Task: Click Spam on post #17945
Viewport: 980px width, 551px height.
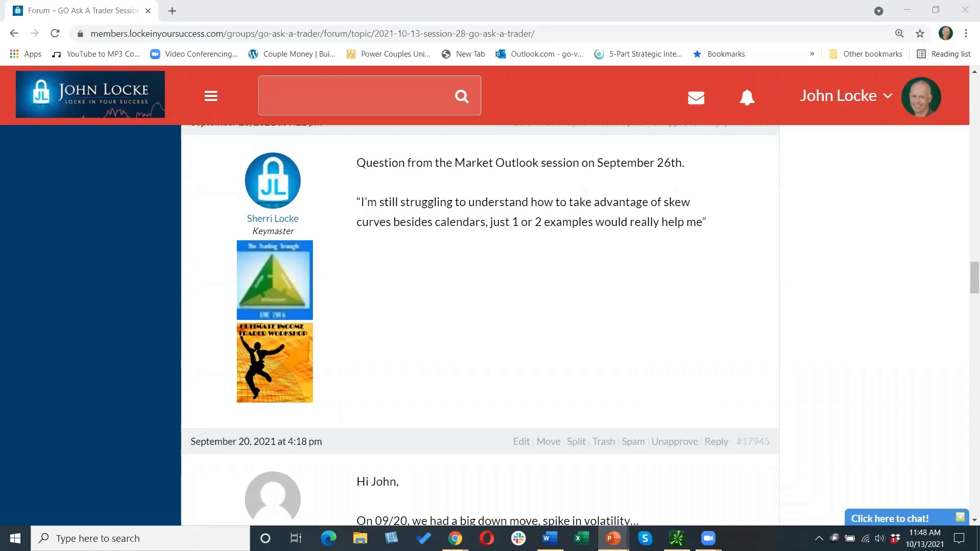Action: tap(633, 441)
